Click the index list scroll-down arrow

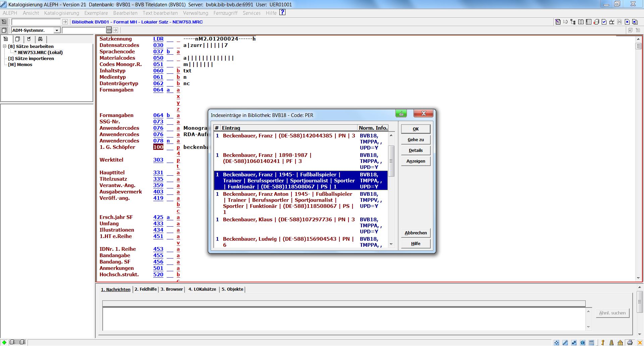point(391,244)
